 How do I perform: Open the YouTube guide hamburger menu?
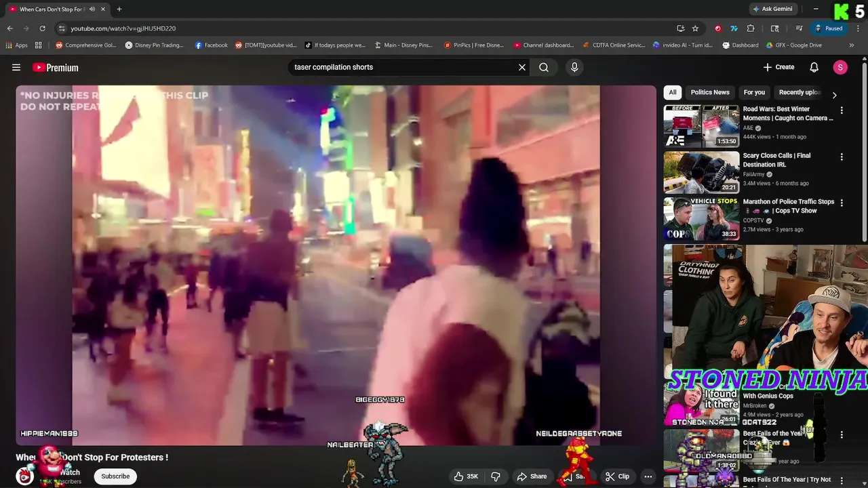click(x=16, y=67)
